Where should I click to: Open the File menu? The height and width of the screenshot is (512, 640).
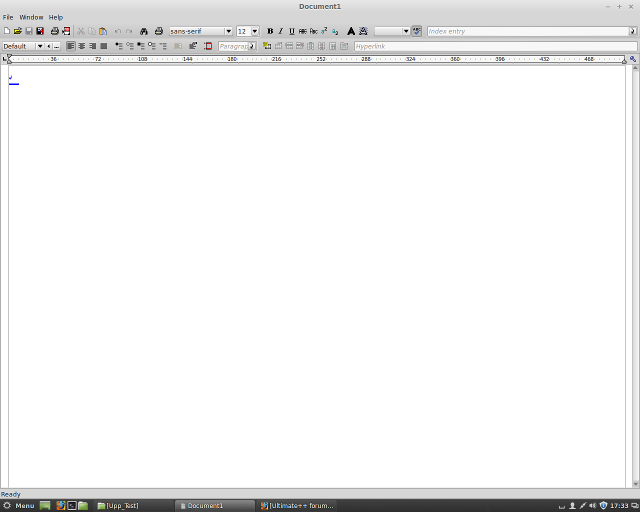(x=8, y=17)
